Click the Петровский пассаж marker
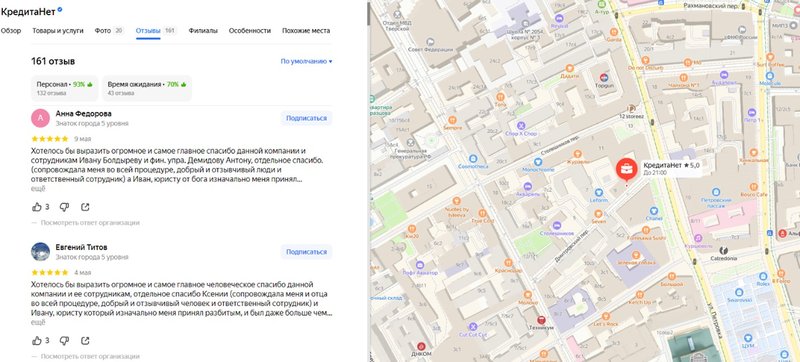Screen dimensions: 800x362 (x=716, y=192)
